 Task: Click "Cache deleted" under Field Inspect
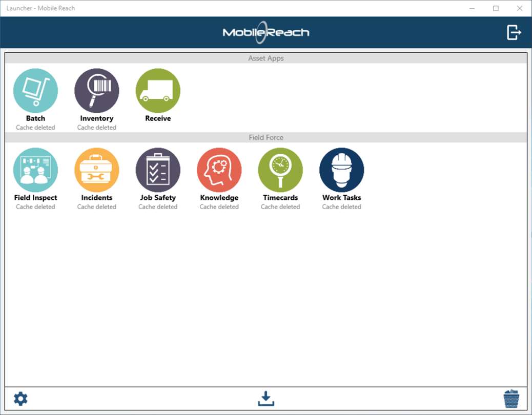coord(35,207)
